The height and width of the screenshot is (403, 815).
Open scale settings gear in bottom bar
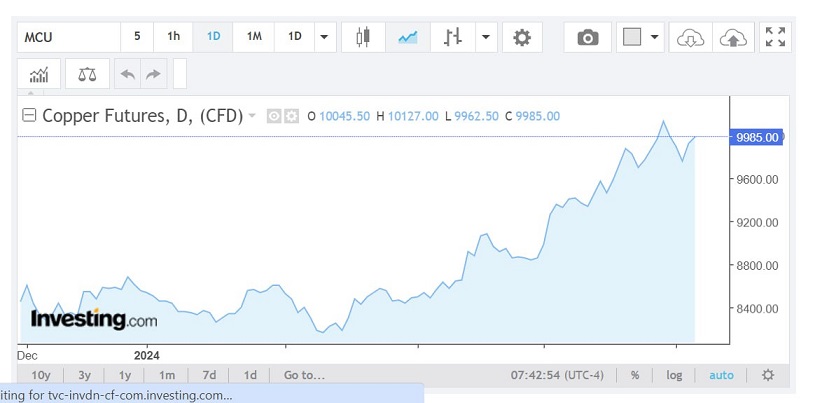pyautogui.click(x=768, y=375)
